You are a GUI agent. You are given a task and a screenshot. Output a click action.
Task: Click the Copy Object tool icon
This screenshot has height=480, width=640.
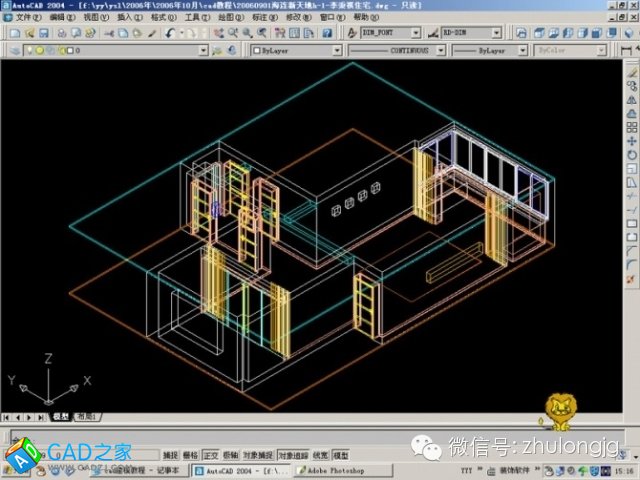point(632,85)
